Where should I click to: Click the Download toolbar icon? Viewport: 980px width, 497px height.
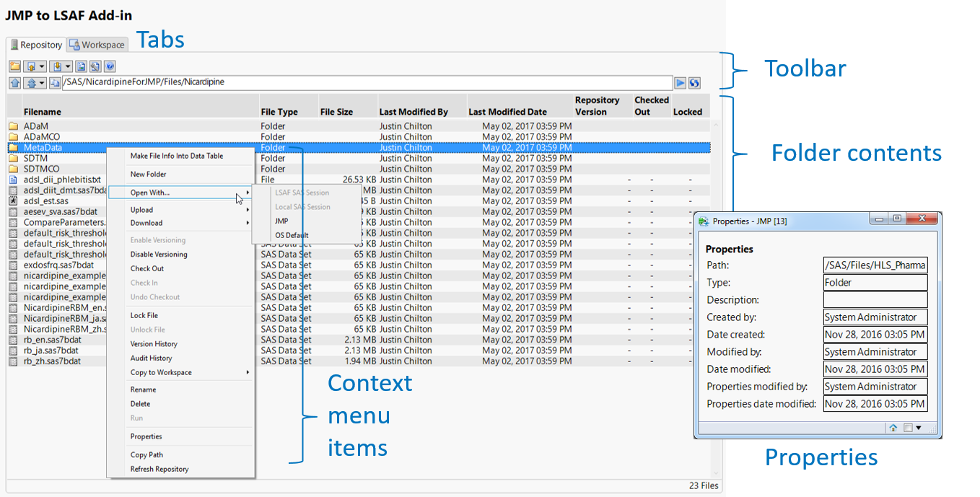56,66
